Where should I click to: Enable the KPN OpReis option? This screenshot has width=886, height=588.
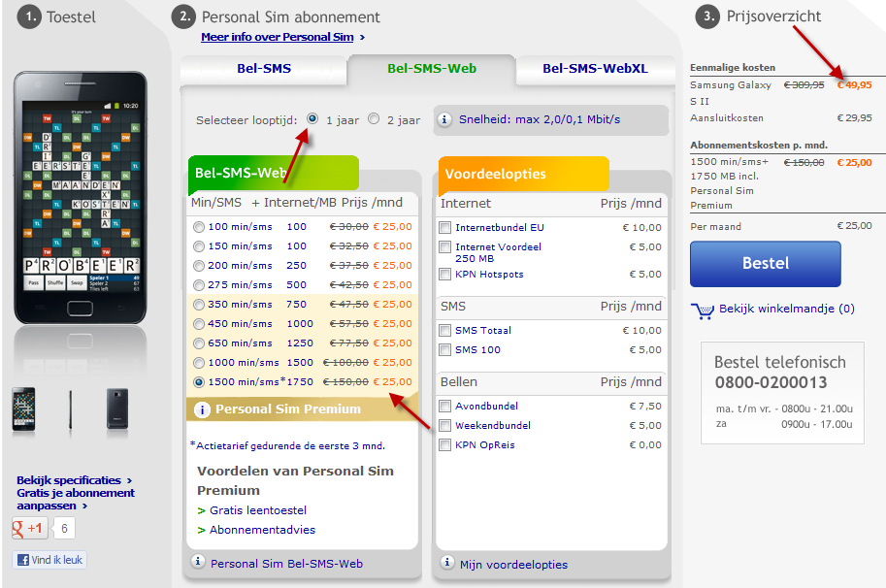pos(445,444)
